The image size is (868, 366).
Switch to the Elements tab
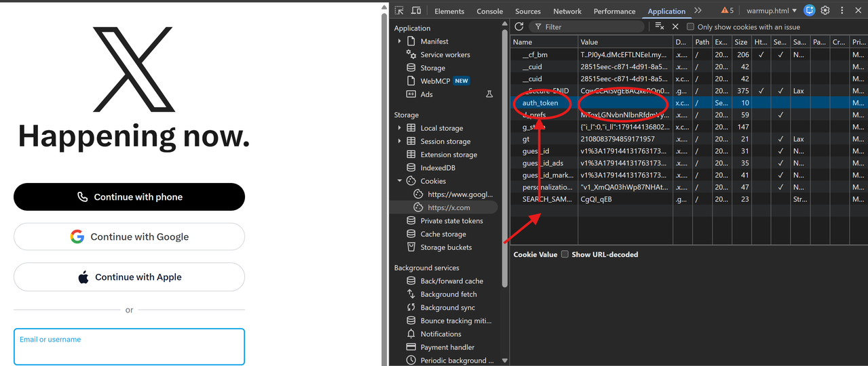449,11
